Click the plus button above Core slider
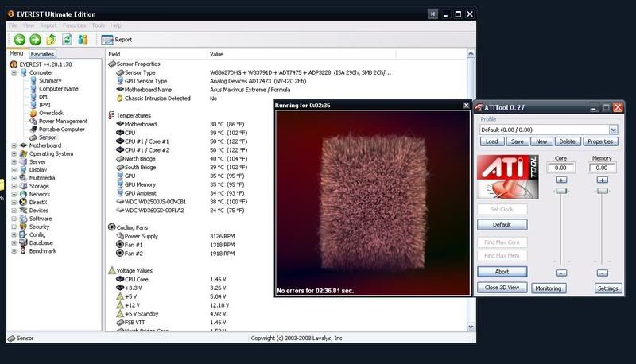Screen dimensions: 636x364 (561, 180)
